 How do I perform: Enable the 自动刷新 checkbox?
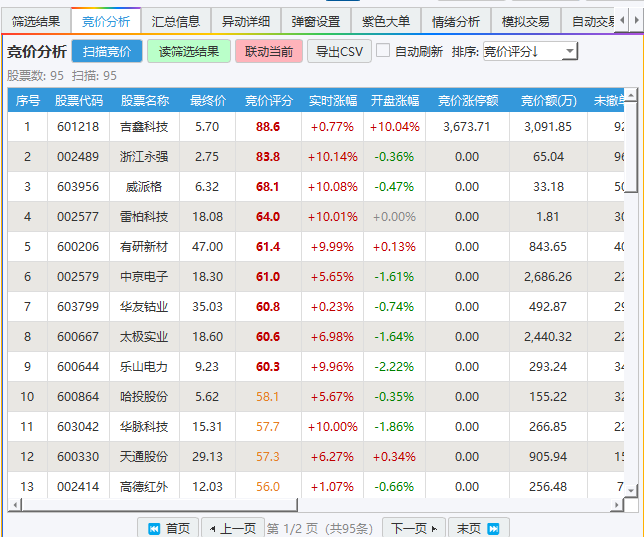point(383,51)
